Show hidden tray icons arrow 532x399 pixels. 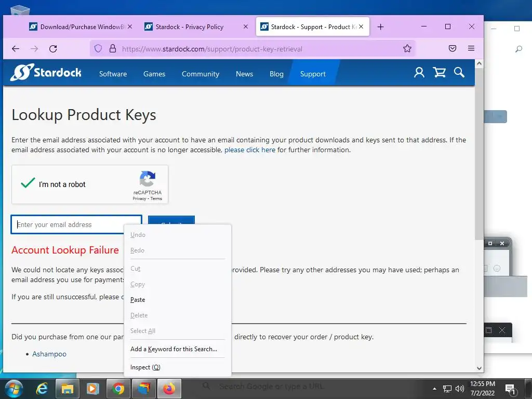[x=434, y=389]
